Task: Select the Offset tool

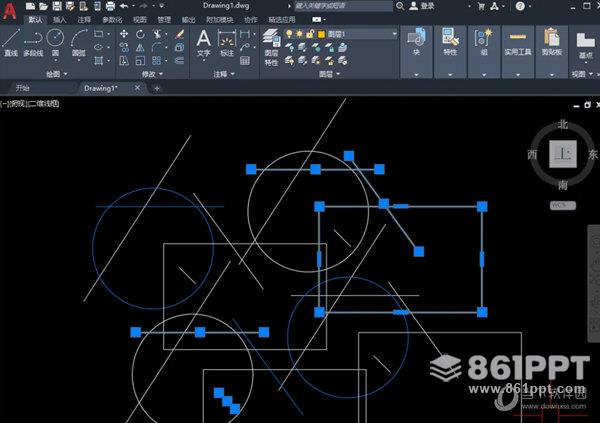Action: 179,60
